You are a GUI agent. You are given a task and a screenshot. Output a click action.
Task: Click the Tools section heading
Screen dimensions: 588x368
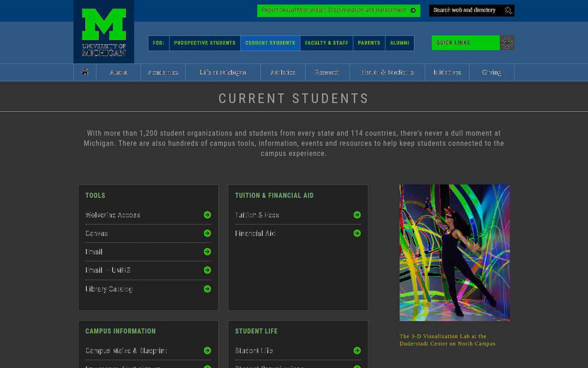point(96,195)
